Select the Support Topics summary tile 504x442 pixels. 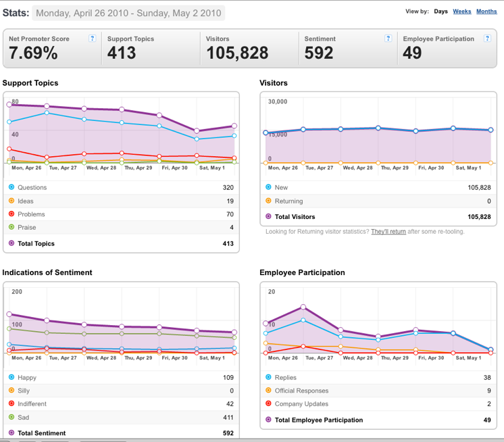151,48
